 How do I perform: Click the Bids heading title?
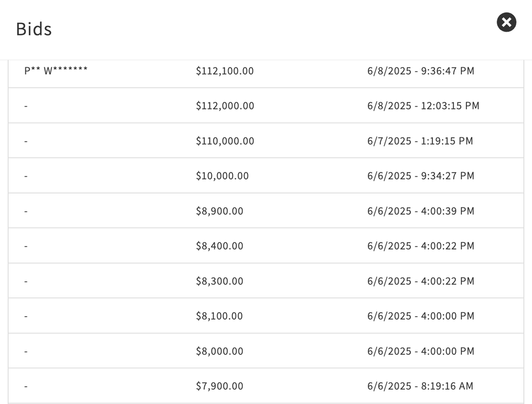click(34, 29)
